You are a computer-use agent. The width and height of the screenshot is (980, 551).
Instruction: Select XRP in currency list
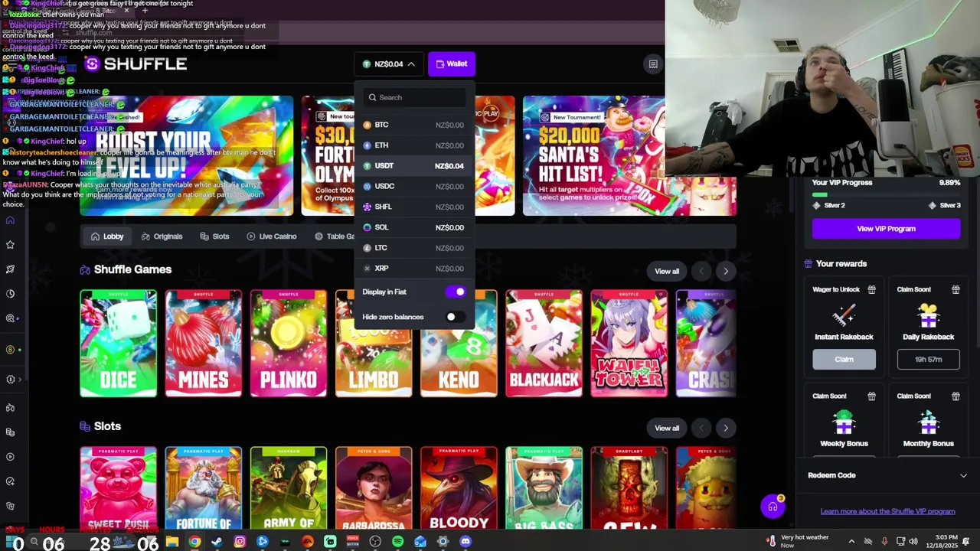click(413, 269)
